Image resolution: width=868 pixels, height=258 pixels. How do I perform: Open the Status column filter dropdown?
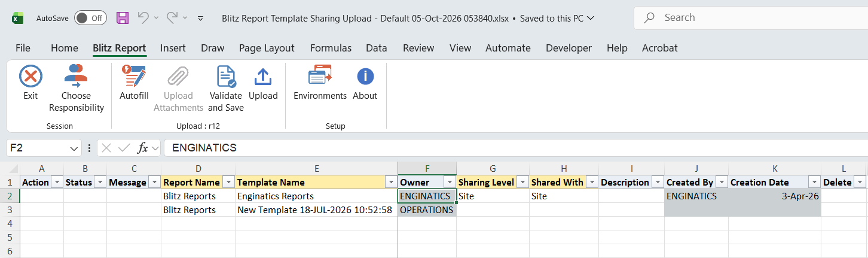point(100,182)
